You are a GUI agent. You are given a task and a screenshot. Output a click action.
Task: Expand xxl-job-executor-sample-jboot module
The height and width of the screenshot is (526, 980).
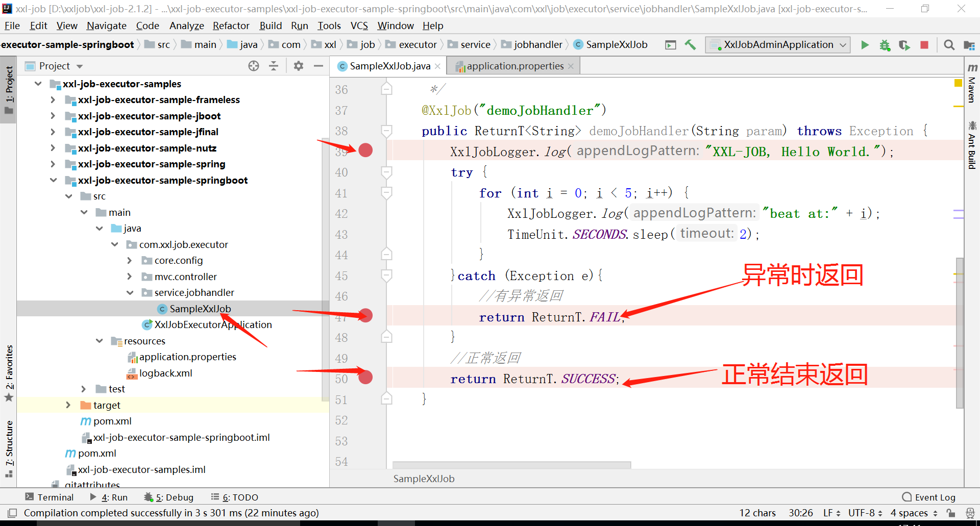pyautogui.click(x=53, y=116)
